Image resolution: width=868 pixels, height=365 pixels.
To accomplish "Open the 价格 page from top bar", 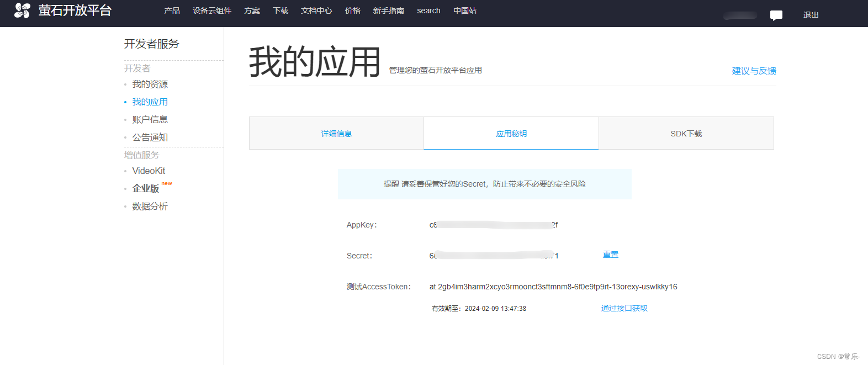I will click(352, 10).
